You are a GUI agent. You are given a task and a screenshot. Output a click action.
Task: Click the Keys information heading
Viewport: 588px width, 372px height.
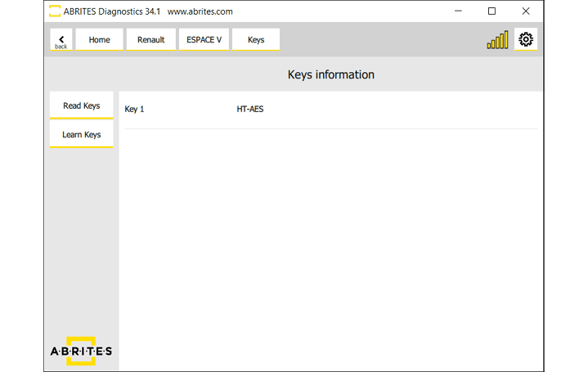330,75
